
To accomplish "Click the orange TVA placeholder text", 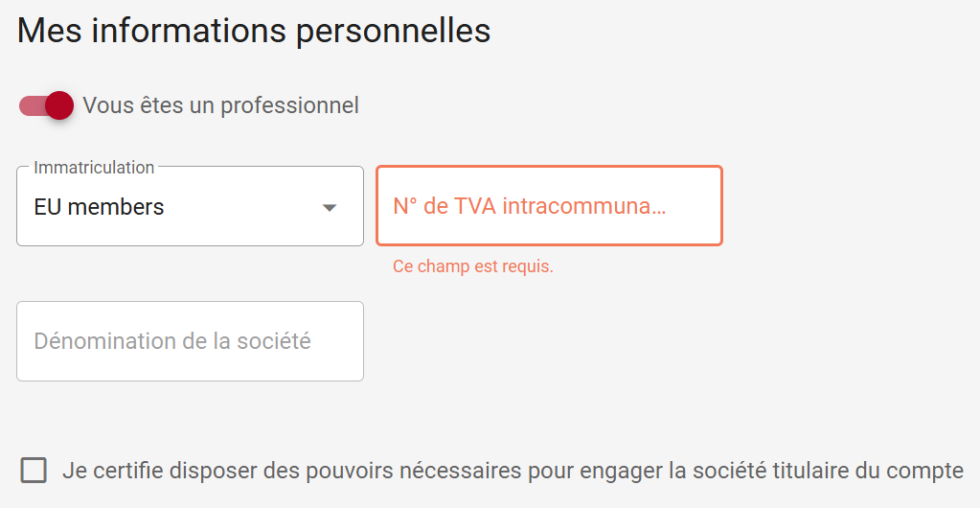I will pos(529,206).
